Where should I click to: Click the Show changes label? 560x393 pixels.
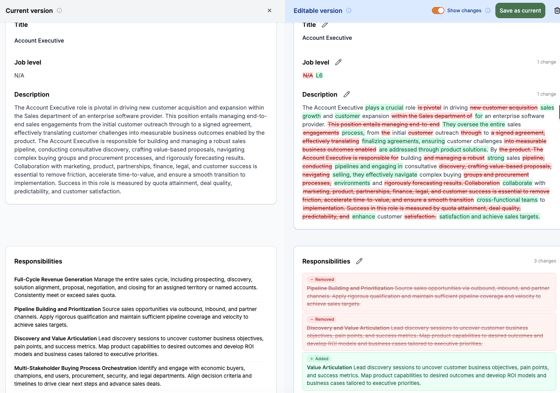tap(464, 11)
